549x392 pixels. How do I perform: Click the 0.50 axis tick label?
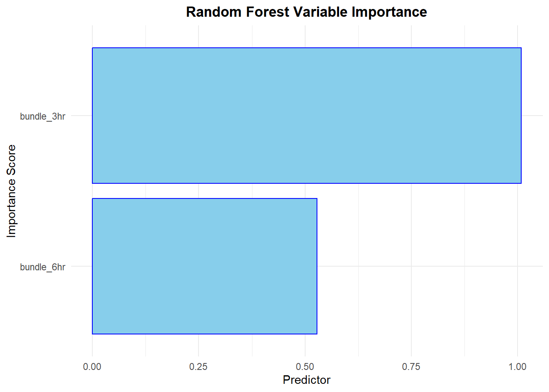[305, 367]
